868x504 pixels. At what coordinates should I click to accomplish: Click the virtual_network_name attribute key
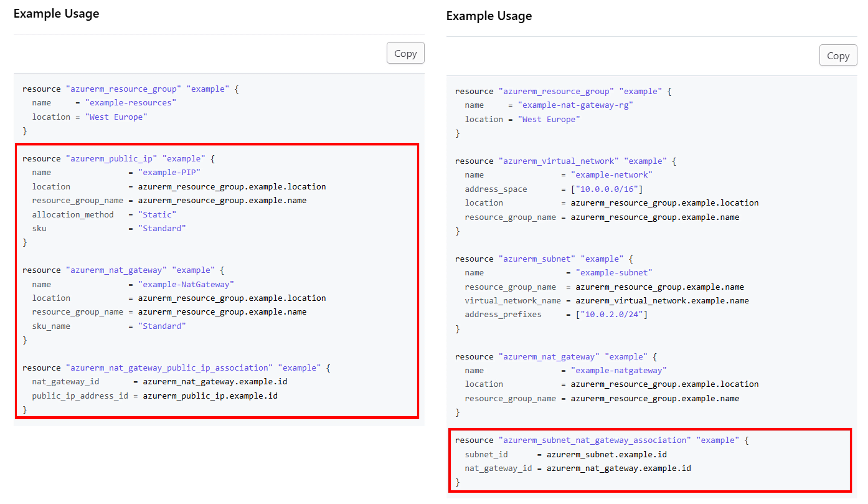[x=512, y=301]
